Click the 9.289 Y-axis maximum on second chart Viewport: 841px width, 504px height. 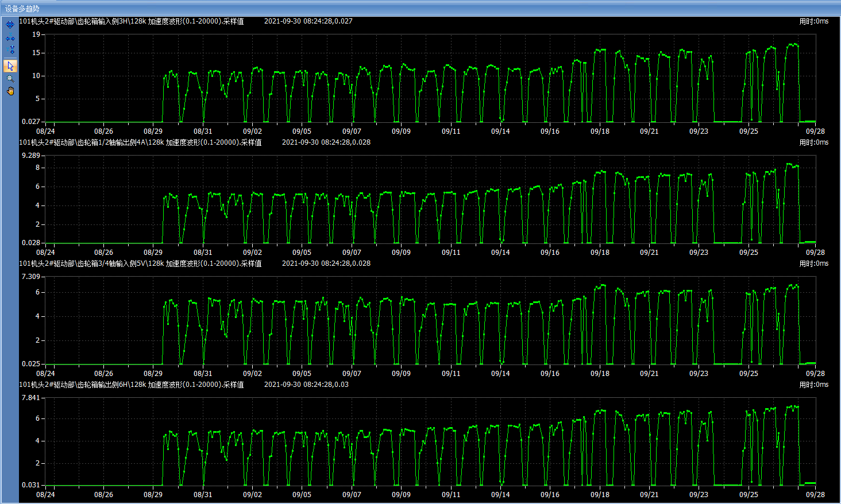(31, 156)
